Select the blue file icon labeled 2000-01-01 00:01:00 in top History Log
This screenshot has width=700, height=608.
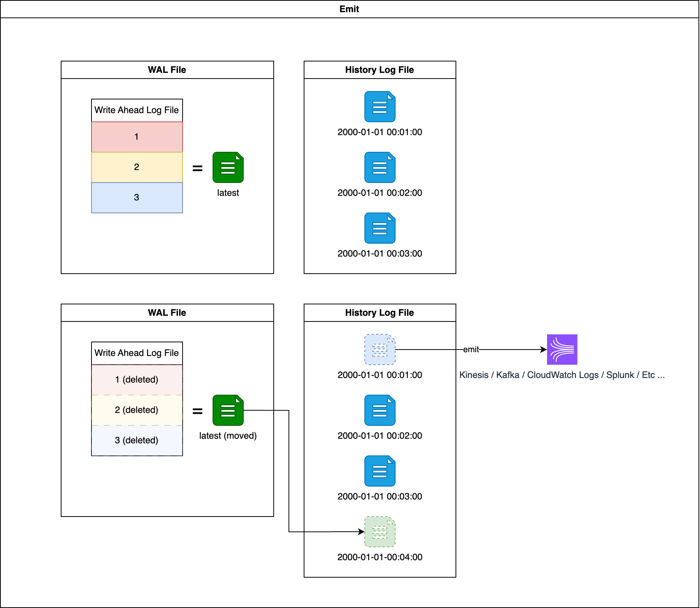point(380,107)
